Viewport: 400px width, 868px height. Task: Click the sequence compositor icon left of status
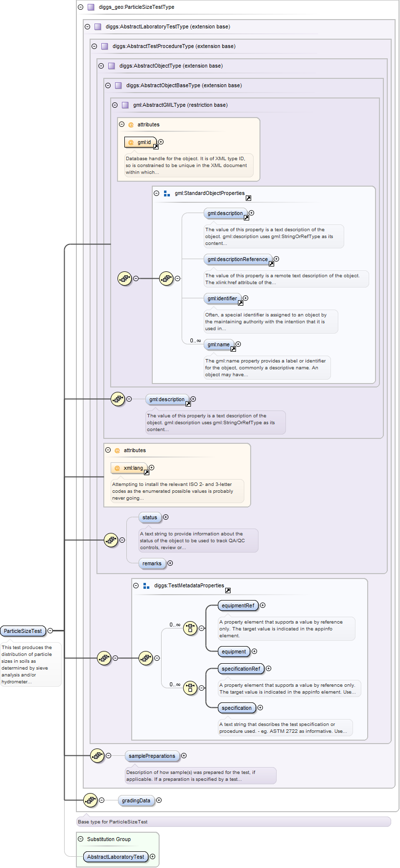pyautogui.click(x=111, y=540)
